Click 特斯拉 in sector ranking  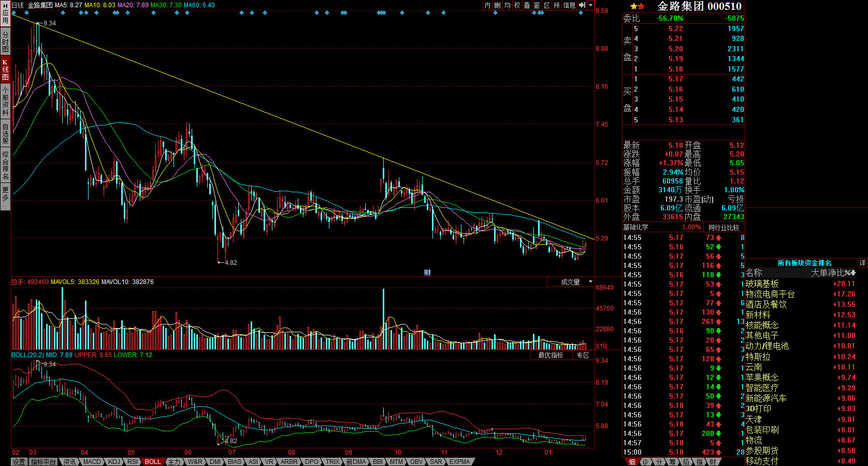pos(758,357)
